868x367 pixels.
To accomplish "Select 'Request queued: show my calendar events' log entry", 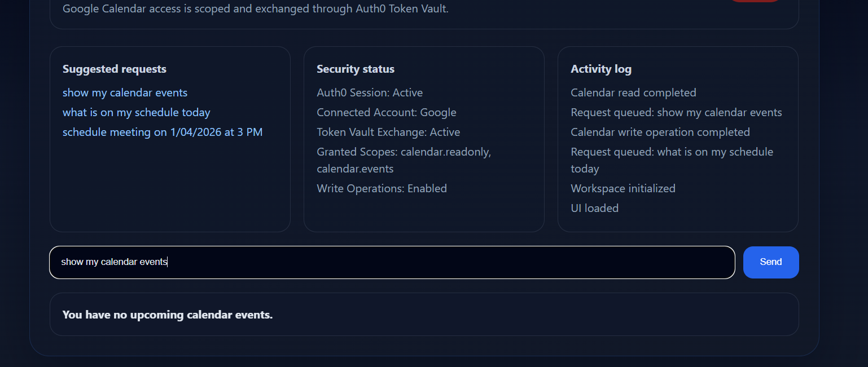I will (x=676, y=112).
